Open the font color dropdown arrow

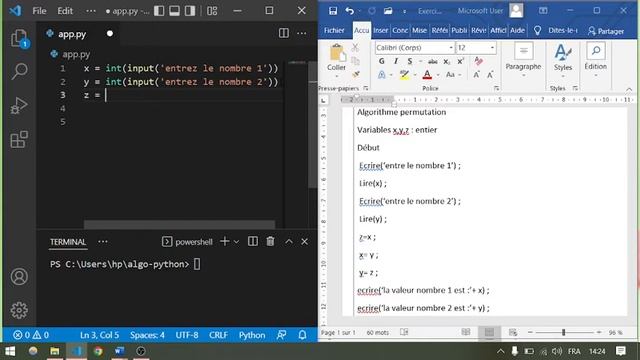(x=438, y=75)
